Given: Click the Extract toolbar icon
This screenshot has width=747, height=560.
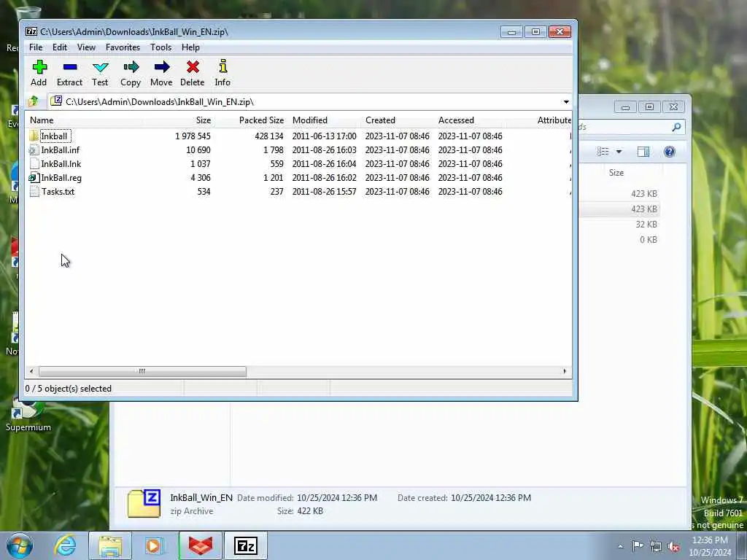Looking at the screenshot, I should point(69,67).
